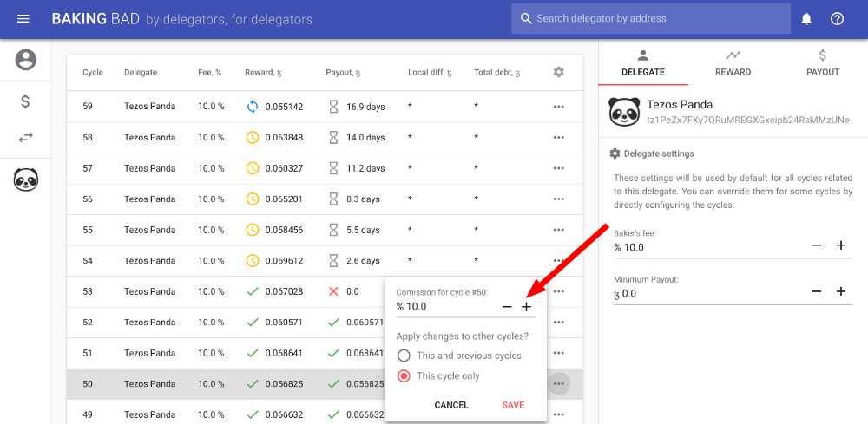Open more options for cycle 51
Image resolution: width=868 pixels, height=424 pixels.
click(558, 353)
